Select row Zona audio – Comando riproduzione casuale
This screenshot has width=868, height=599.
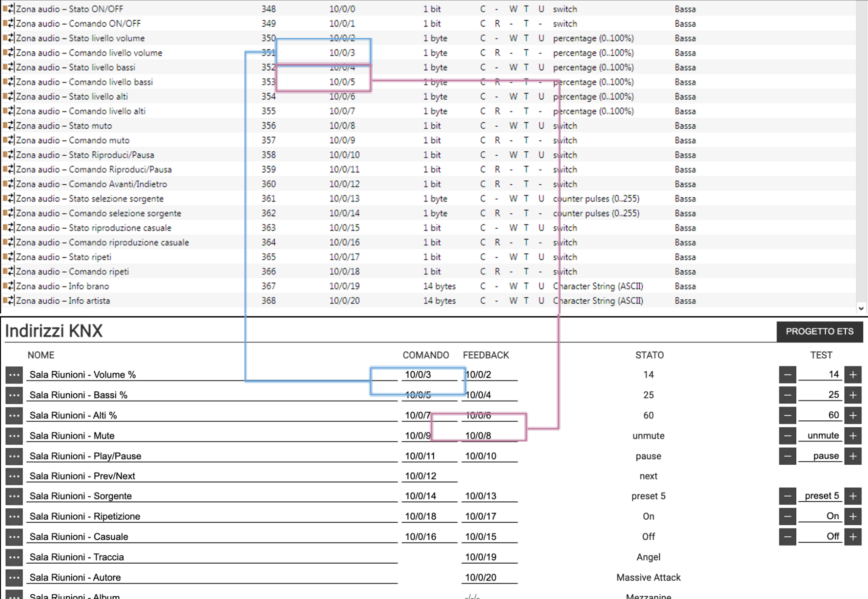pos(428,242)
